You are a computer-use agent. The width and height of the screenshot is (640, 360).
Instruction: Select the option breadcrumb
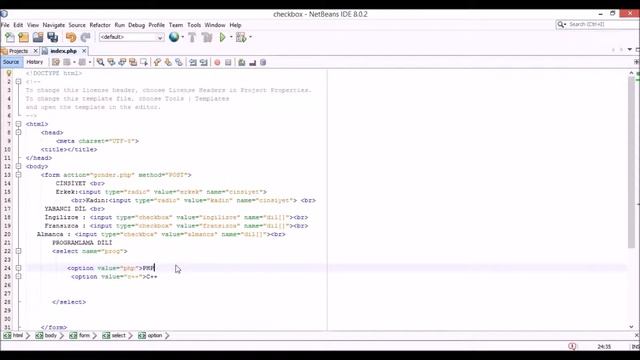(150, 336)
